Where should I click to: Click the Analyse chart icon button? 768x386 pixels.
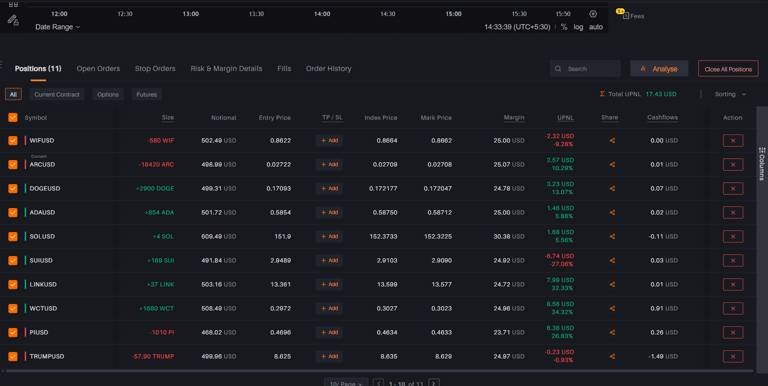tap(659, 69)
